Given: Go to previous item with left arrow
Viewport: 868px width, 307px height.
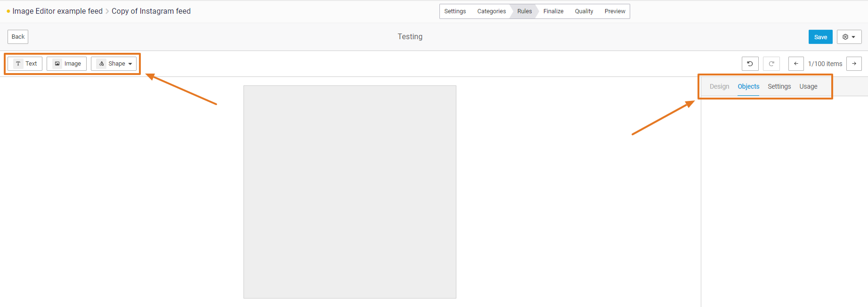Looking at the screenshot, I should (x=796, y=64).
